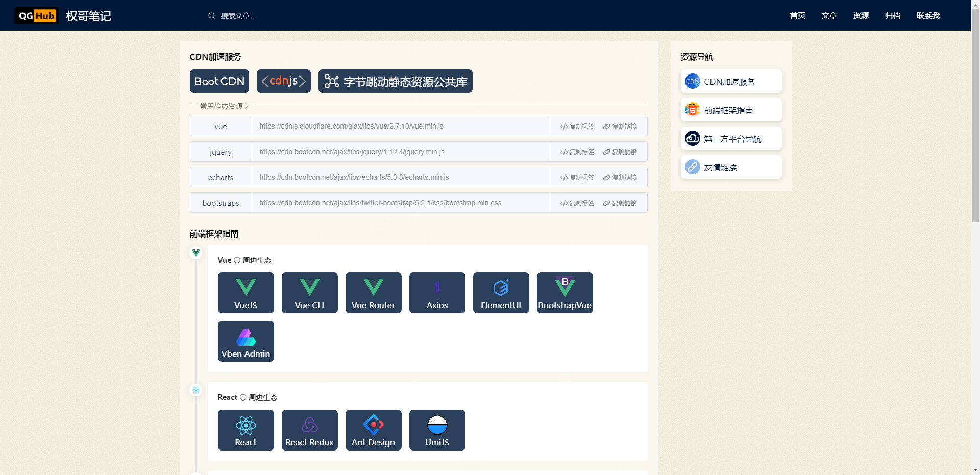Expand 常用静态资源 chevron
The width and height of the screenshot is (980, 475).
click(246, 106)
